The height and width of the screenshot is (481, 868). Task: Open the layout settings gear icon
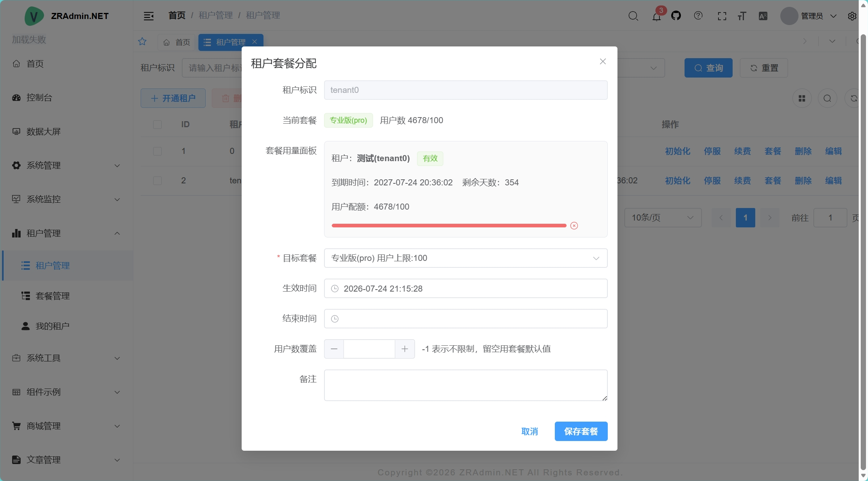[x=852, y=16]
